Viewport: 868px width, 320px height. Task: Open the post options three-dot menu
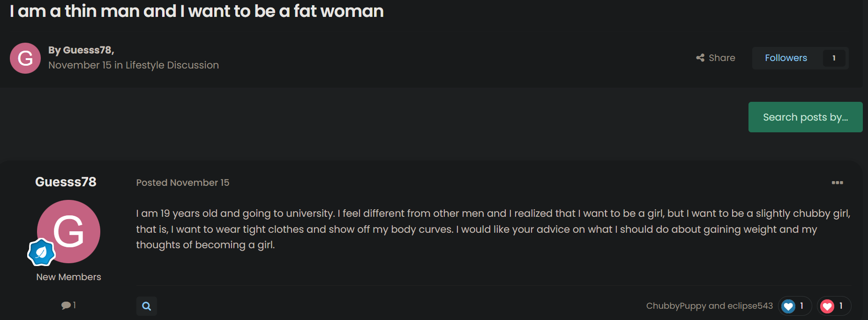pos(837,183)
